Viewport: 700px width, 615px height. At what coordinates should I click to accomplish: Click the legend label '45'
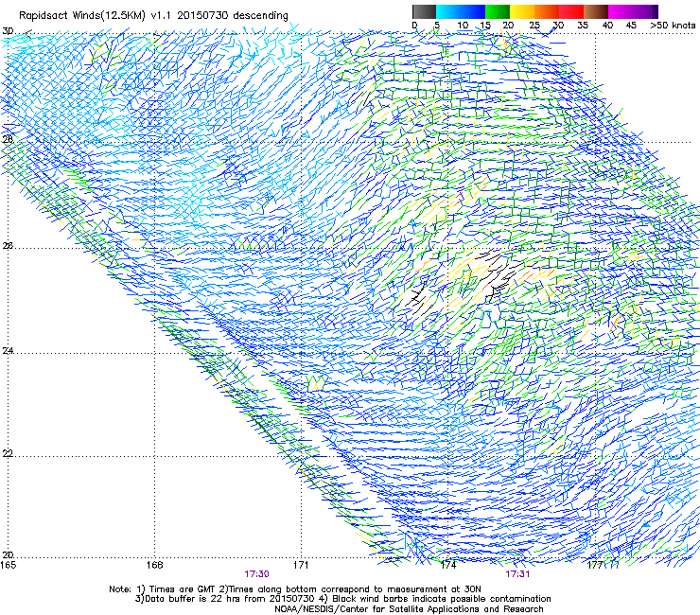click(631, 25)
